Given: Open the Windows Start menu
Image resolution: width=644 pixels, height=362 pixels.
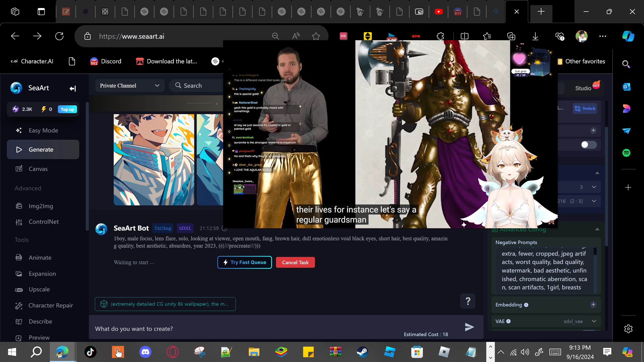Looking at the screenshot, I should pyautogui.click(x=12, y=352).
